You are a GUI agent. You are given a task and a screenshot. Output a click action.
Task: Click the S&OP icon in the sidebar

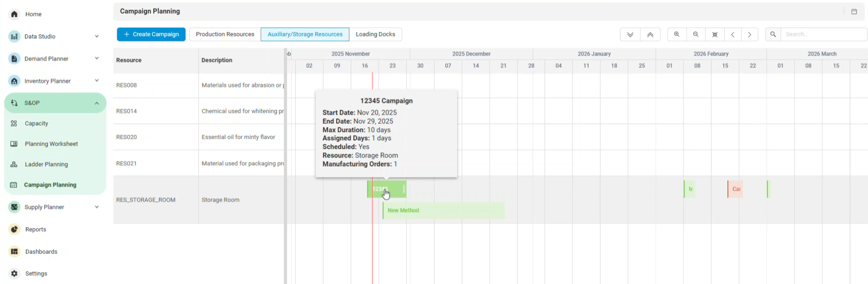click(x=15, y=103)
